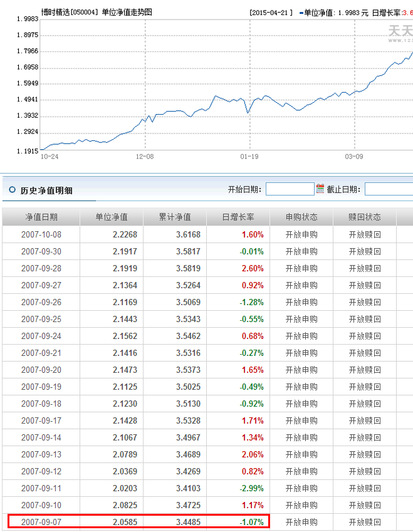Click the 申购状态 column header
The image size is (413, 532).
click(301, 217)
